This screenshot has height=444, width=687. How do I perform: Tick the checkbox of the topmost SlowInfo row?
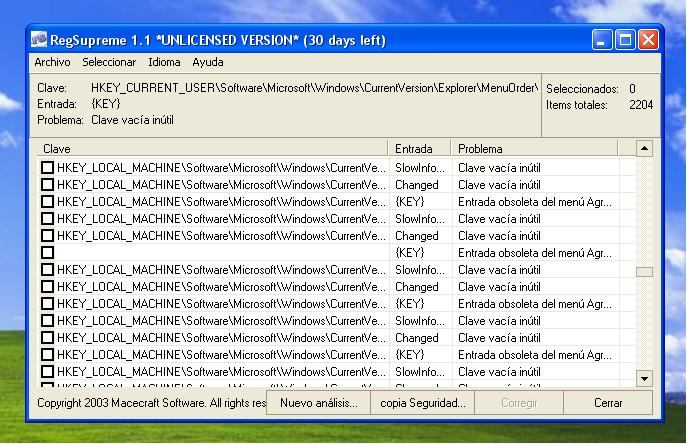pyautogui.click(x=47, y=167)
